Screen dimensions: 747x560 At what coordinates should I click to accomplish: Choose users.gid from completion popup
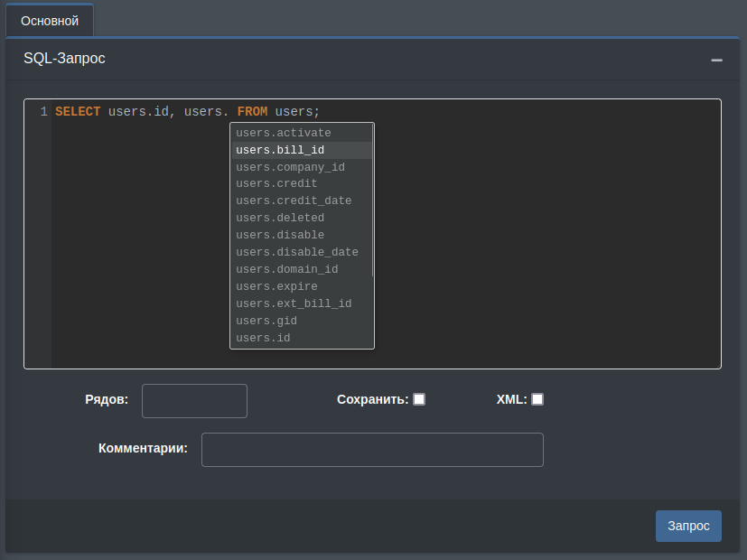pyautogui.click(x=266, y=321)
